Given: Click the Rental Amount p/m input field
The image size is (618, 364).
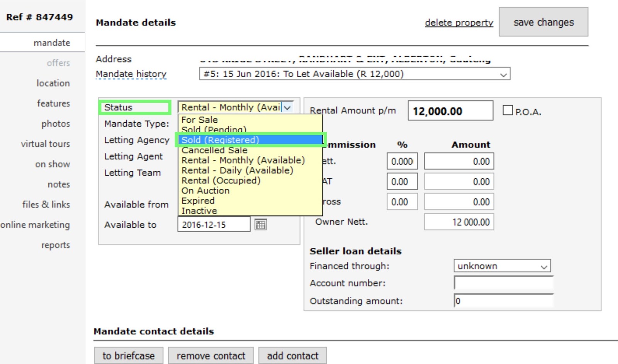Looking at the screenshot, I should (450, 111).
